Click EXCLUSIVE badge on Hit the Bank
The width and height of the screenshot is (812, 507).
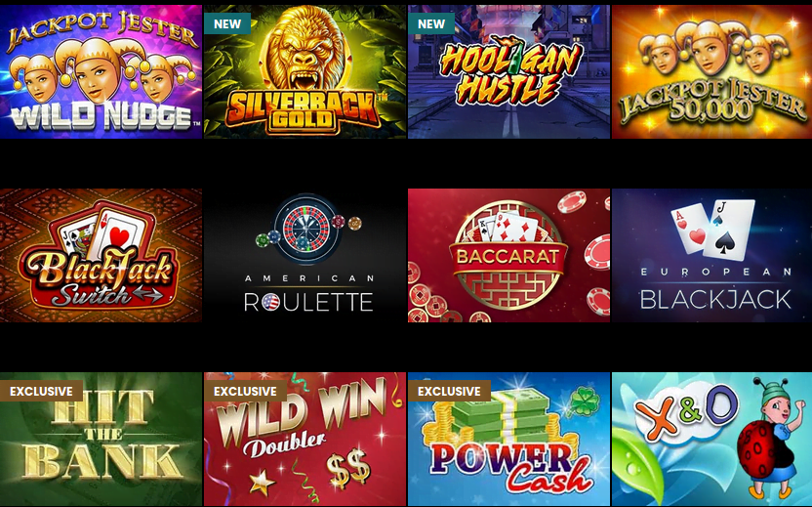pyautogui.click(x=41, y=391)
